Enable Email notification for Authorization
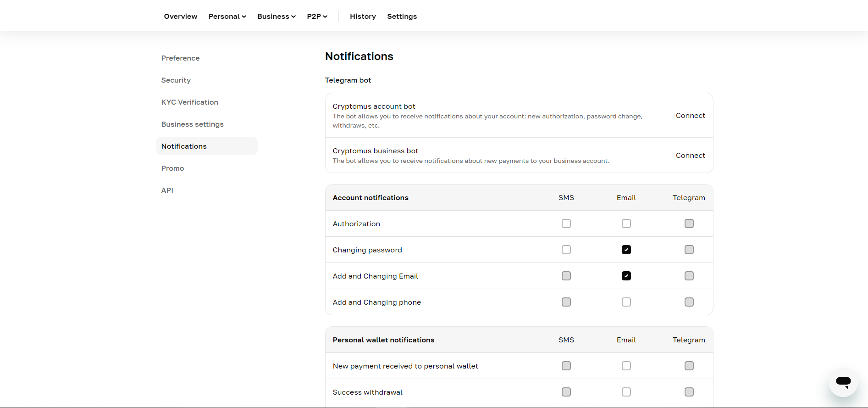The width and height of the screenshot is (868, 408). (626, 224)
